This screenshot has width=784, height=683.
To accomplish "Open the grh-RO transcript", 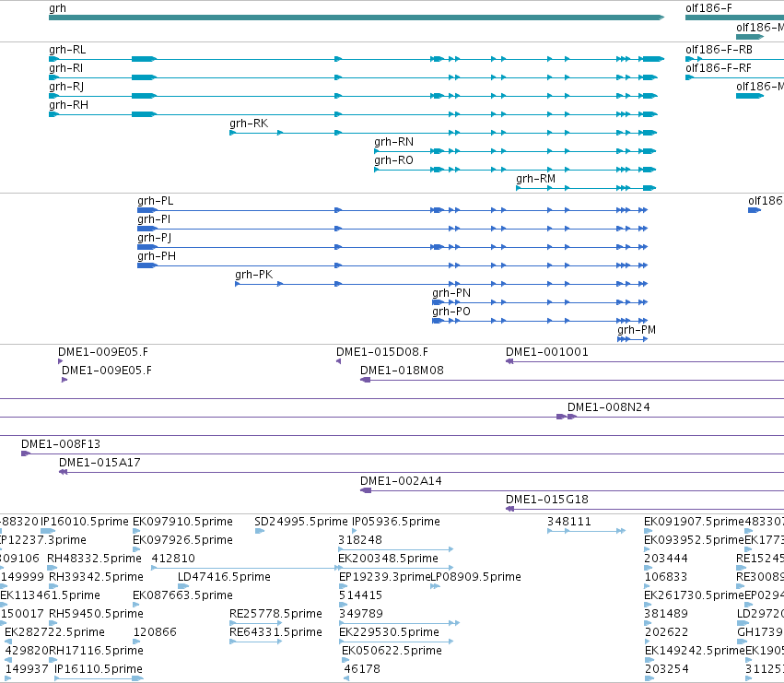I will 394,160.
